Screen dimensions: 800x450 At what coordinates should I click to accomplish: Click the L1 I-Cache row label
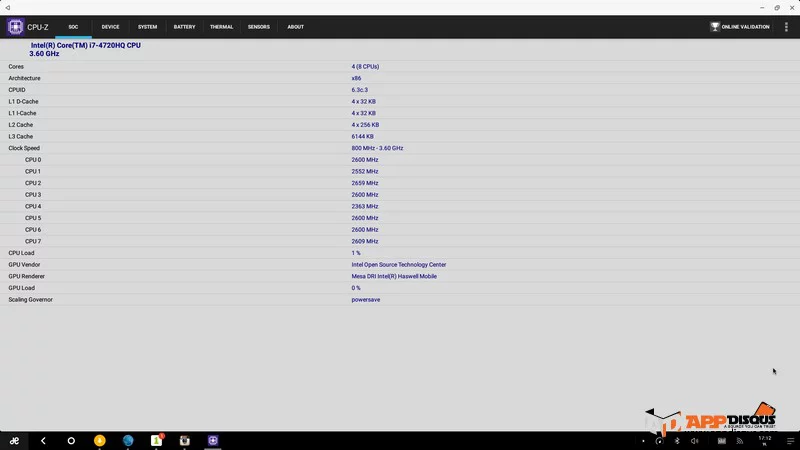point(22,113)
